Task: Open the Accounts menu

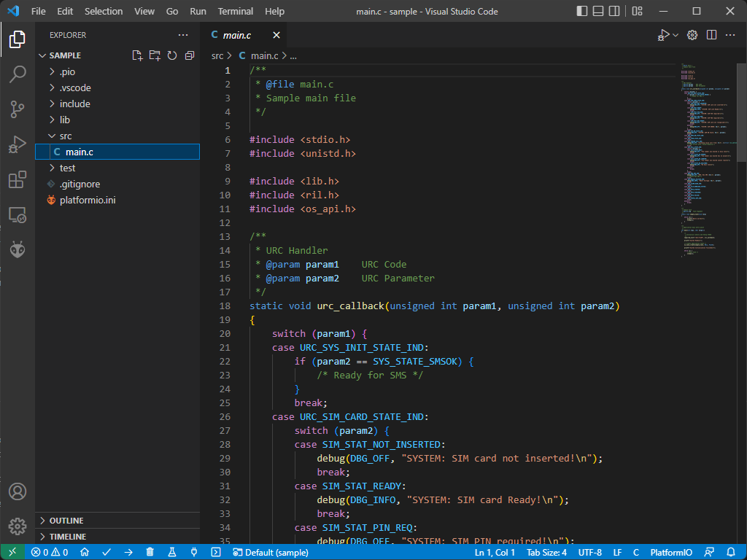Action: tap(18, 491)
